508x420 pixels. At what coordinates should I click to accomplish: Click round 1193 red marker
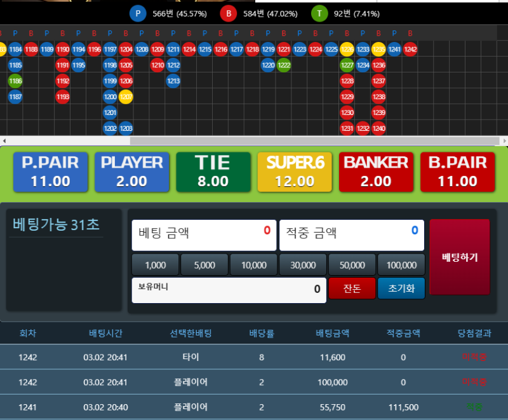pos(62,97)
